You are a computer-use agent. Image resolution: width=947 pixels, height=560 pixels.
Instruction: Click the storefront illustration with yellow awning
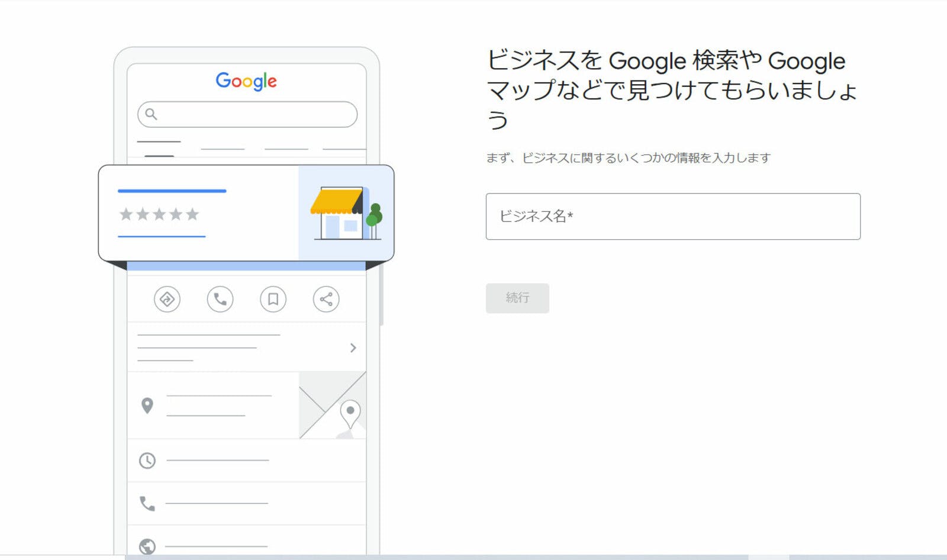(346, 213)
